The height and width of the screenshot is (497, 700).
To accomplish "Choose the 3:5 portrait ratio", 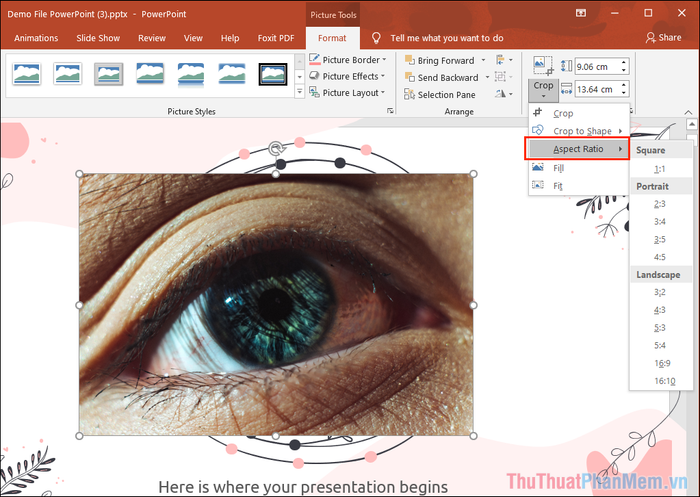I will tap(660, 239).
